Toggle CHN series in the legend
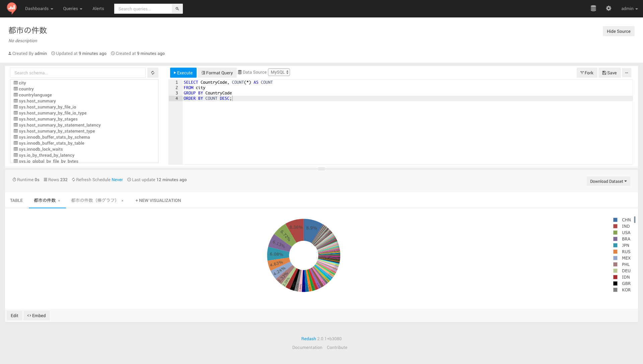The width and height of the screenshot is (643, 364). (x=626, y=220)
